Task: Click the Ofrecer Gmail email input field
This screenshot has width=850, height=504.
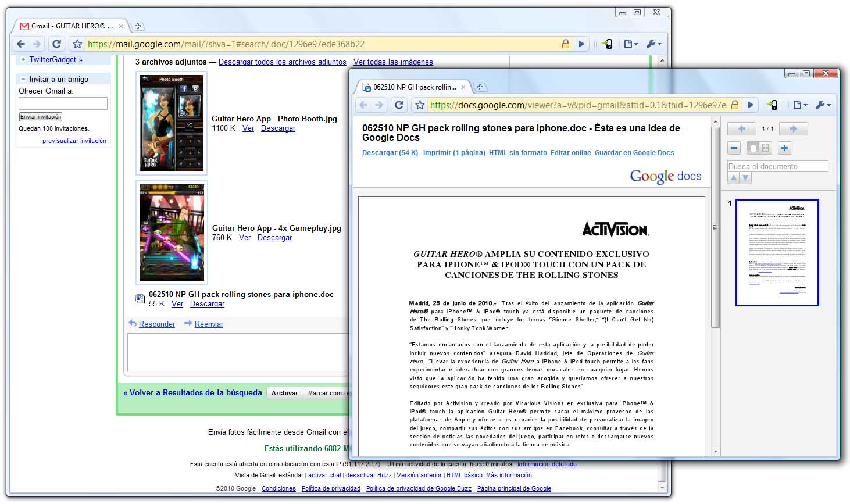Action: (x=63, y=103)
